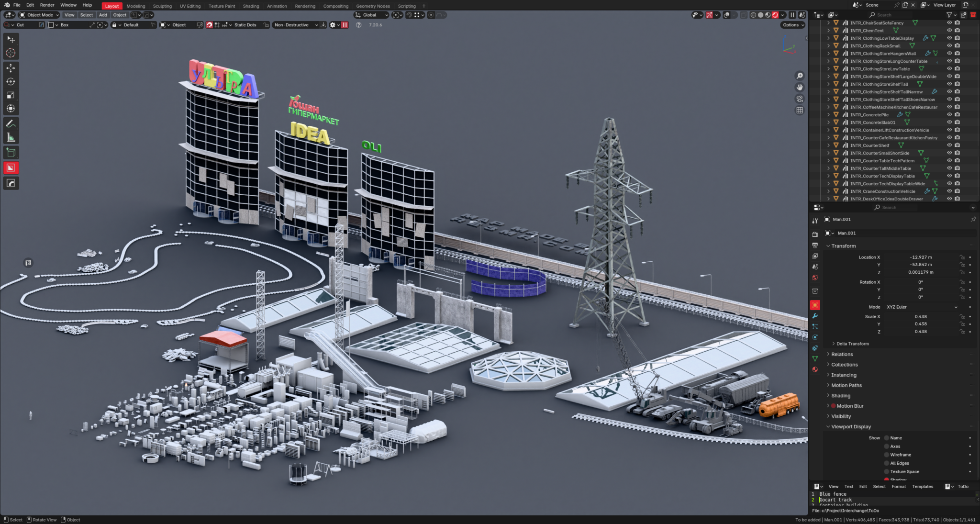The image size is (980, 524).
Task: Select the Move tool in the toolbar
Action: tap(11, 68)
